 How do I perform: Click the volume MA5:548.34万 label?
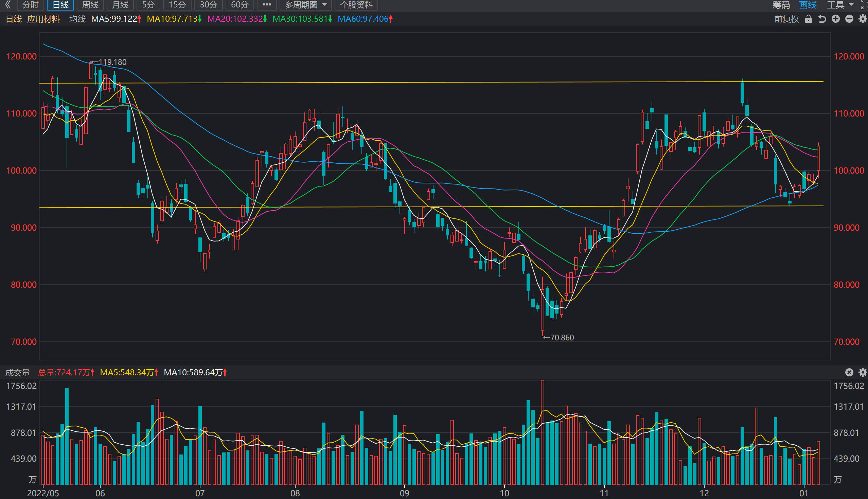pos(129,373)
